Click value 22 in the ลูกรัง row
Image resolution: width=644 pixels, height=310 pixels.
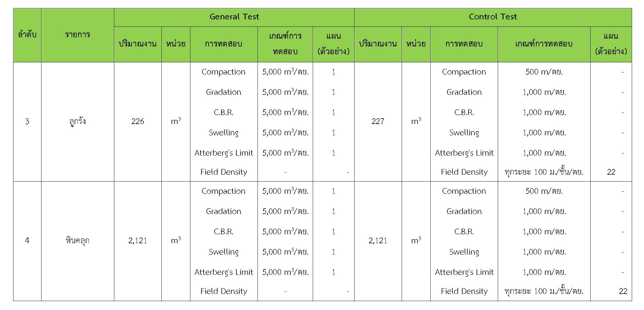(x=611, y=172)
